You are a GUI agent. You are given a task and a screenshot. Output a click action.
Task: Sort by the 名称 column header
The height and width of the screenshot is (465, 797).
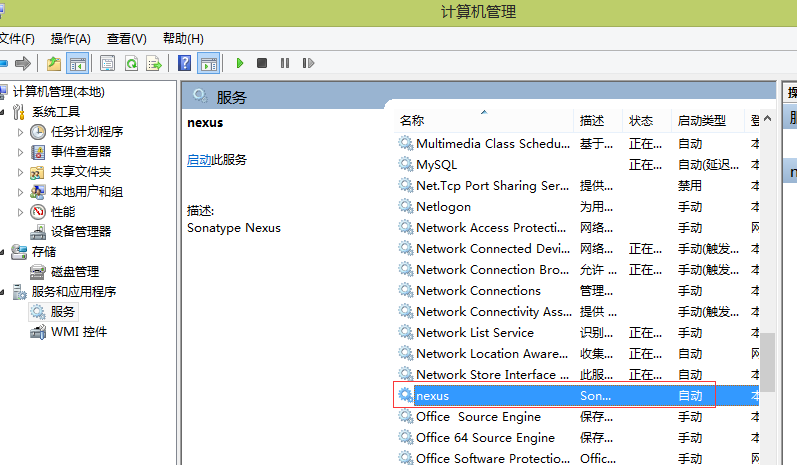pyautogui.click(x=483, y=120)
